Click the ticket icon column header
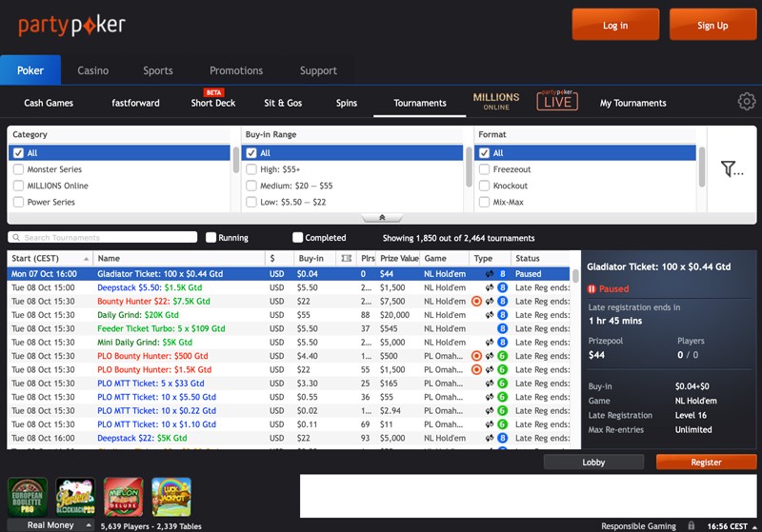The width and height of the screenshot is (762, 532). pos(346,258)
